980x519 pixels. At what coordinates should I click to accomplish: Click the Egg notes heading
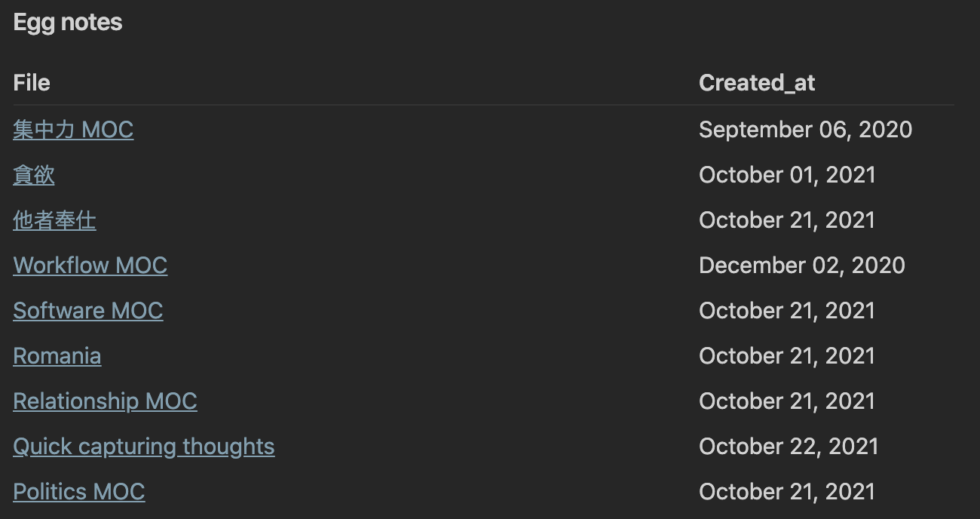68,23
